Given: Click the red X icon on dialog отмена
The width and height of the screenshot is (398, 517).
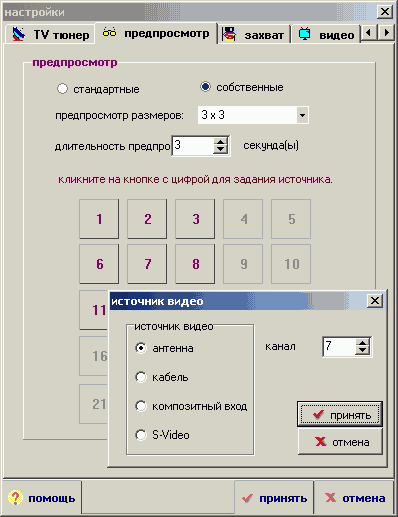Looking at the screenshot, I should 320,442.
